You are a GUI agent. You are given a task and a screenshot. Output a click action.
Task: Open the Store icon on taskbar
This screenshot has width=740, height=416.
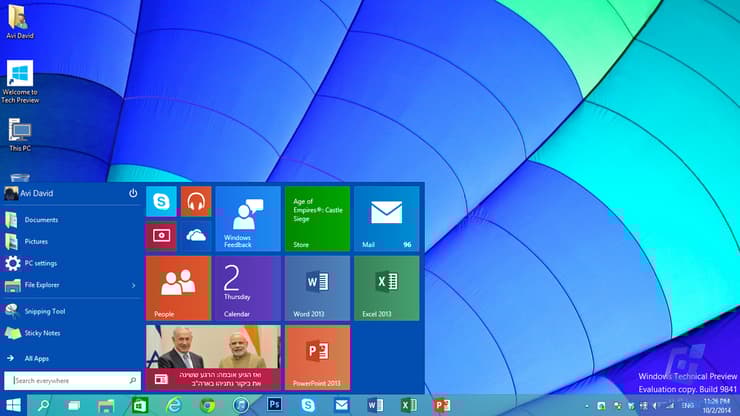(x=140, y=405)
